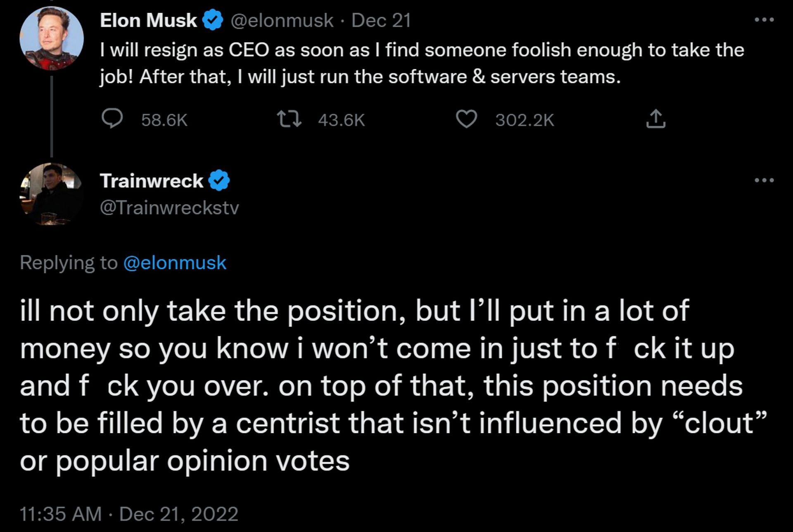Click the 302.2K likes count

point(525,120)
